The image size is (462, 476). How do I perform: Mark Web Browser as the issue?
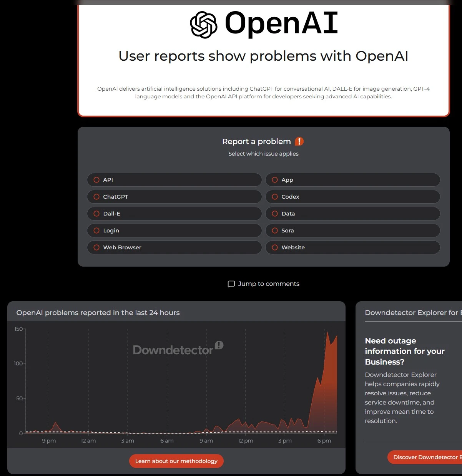click(174, 247)
